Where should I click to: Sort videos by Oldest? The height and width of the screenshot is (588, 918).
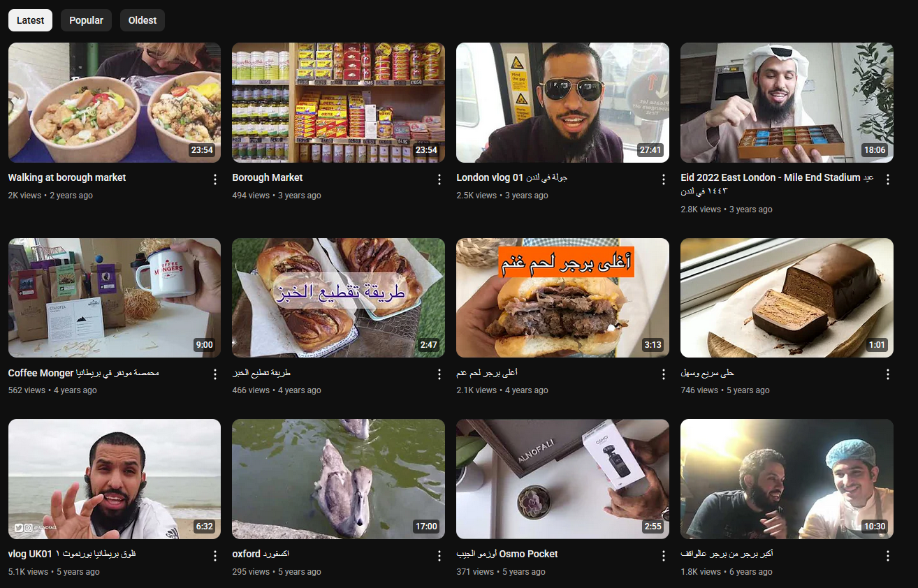pyautogui.click(x=143, y=20)
